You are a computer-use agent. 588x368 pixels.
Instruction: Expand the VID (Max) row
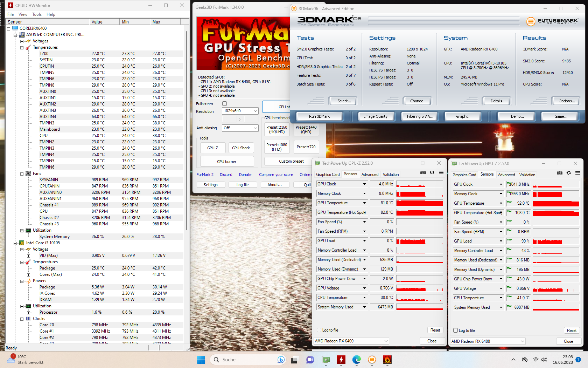pyautogui.click(x=28, y=256)
